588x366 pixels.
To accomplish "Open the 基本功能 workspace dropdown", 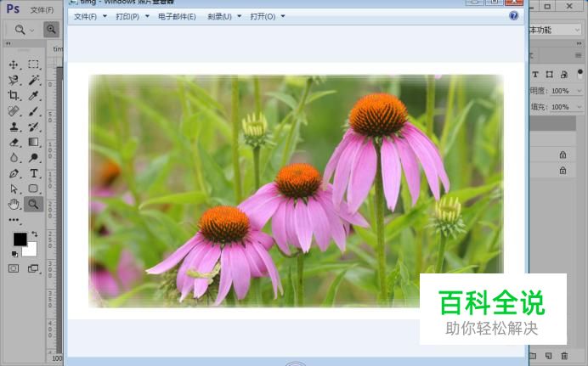I will (556, 30).
